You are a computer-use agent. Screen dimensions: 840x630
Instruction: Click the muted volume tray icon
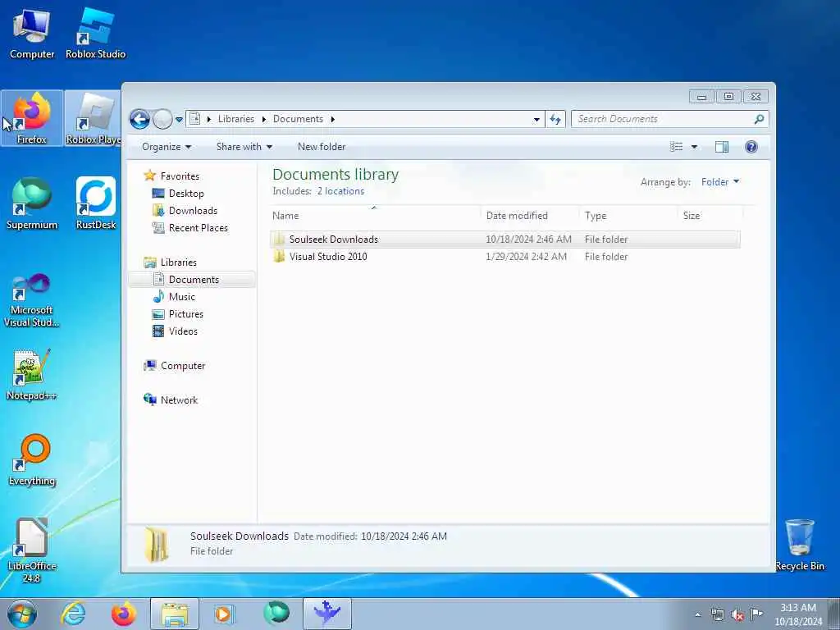tap(737, 615)
